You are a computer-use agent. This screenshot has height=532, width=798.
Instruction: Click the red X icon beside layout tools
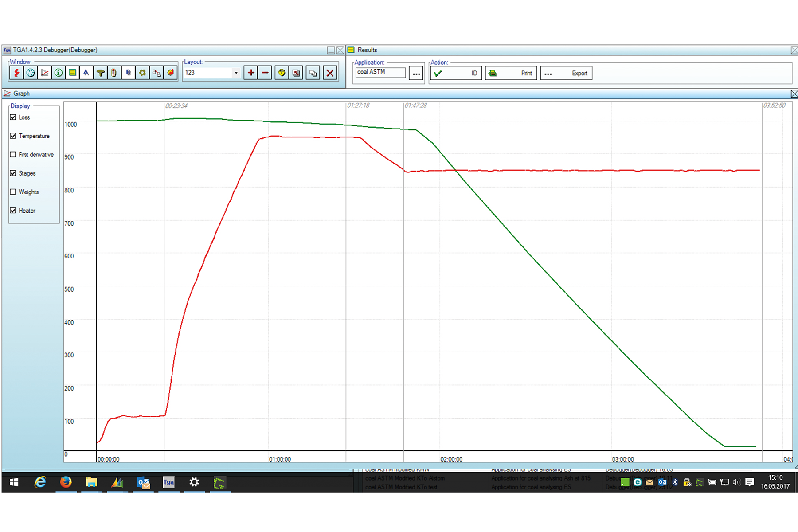[330, 73]
